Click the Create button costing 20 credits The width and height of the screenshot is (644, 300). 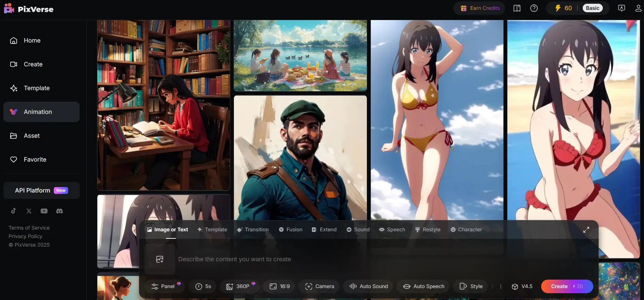tap(567, 286)
